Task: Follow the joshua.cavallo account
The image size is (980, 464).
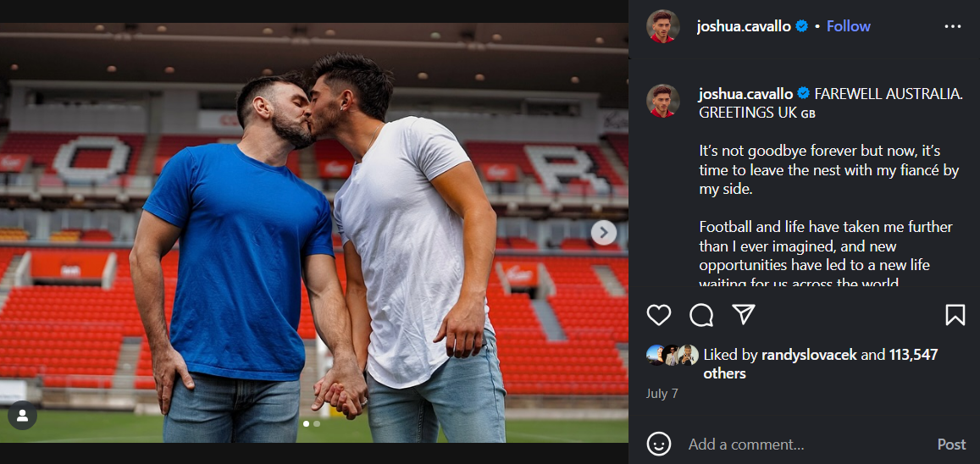Action: [x=848, y=26]
